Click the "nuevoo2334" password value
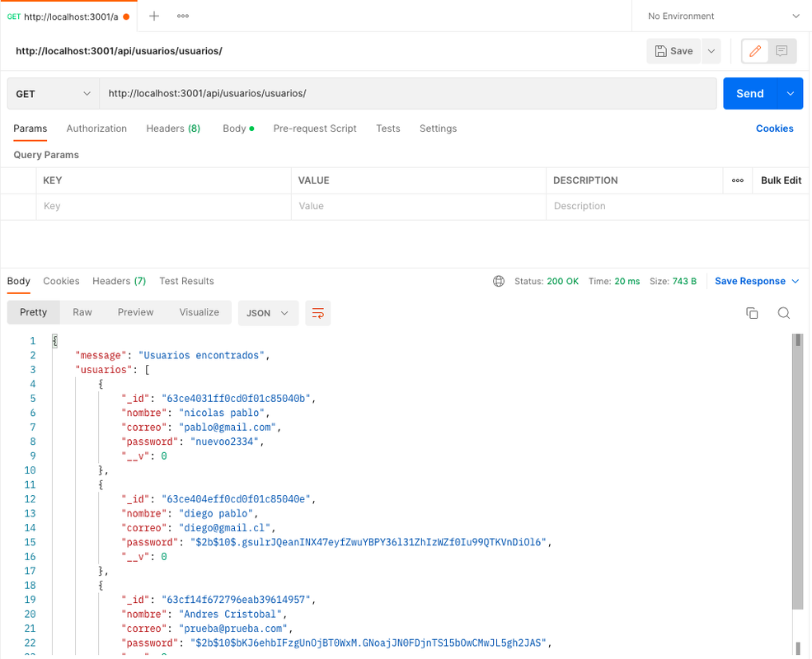Screen dimensions: 812x659 [224, 442]
